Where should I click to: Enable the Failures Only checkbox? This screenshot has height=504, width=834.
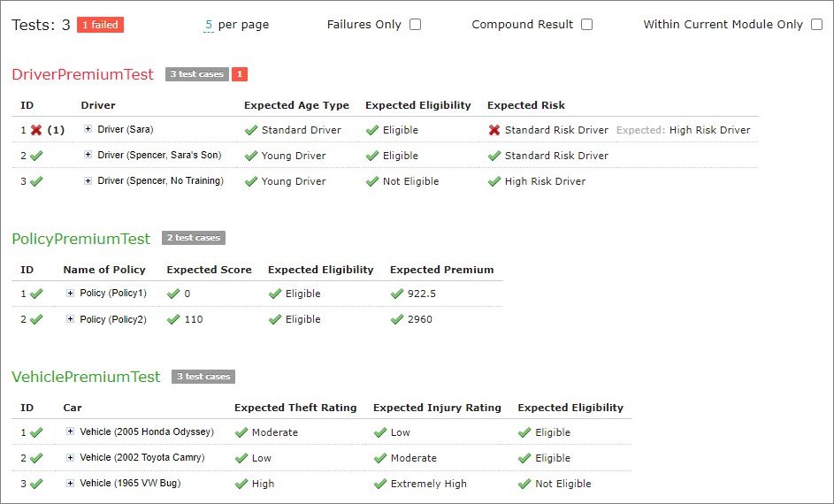[415, 25]
